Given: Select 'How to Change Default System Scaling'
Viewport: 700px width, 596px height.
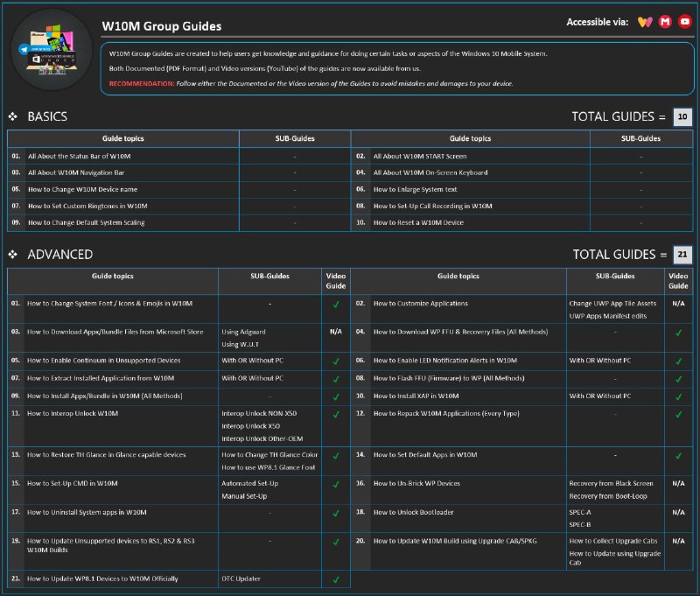Looking at the screenshot, I should click(86, 222).
